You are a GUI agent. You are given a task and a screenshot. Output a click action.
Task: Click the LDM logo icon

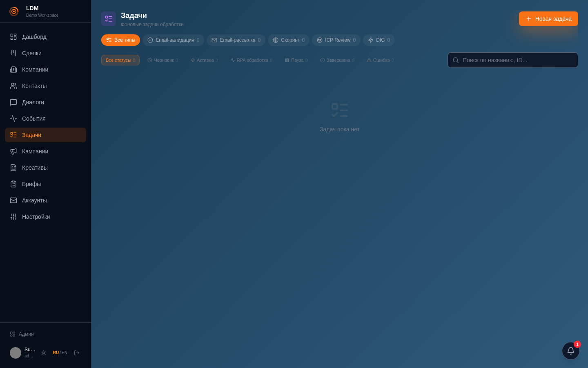click(x=14, y=11)
